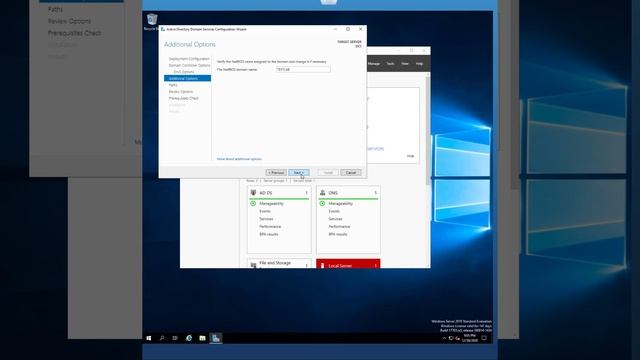Screen dimensions: 640x360
Task: Click File and Storage Services tile icon
Action: pos(253,265)
